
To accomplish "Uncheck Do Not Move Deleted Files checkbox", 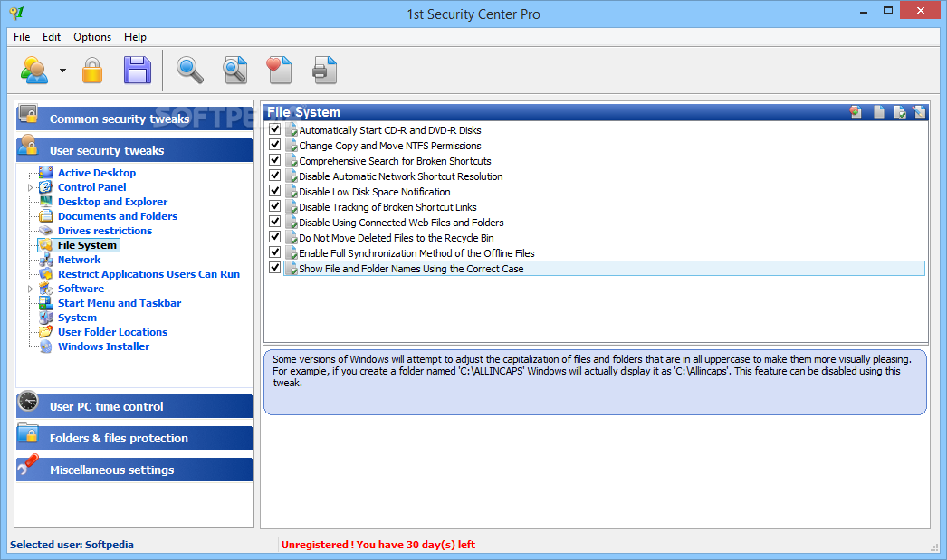I will click(275, 236).
